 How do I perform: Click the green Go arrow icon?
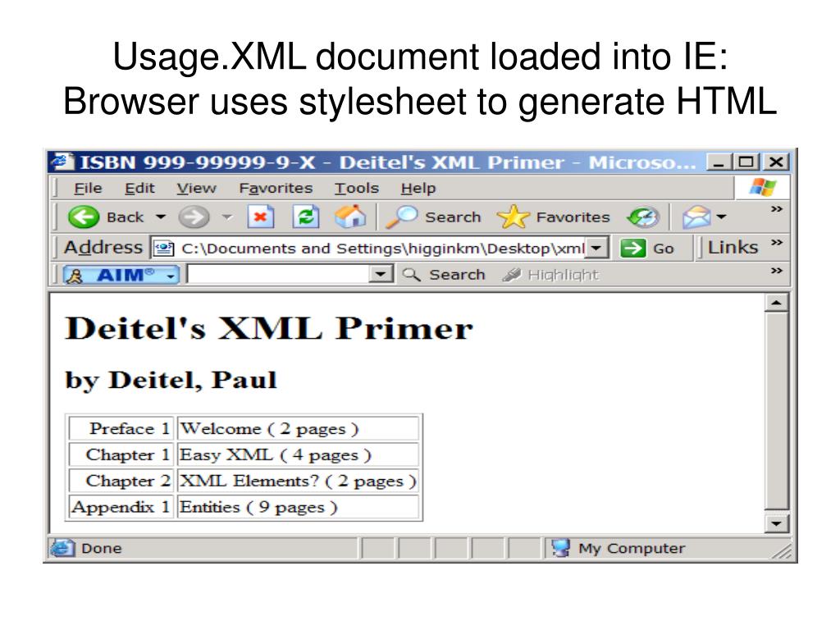pyautogui.click(x=632, y=248)
